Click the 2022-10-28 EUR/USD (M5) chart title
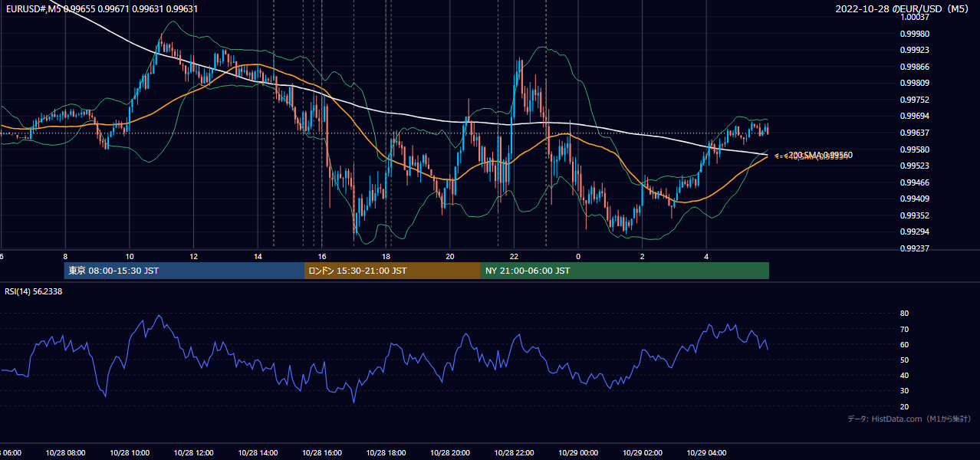Image resolution: width=980 pixels, height=460 pixels. click(x=903, y=8)
